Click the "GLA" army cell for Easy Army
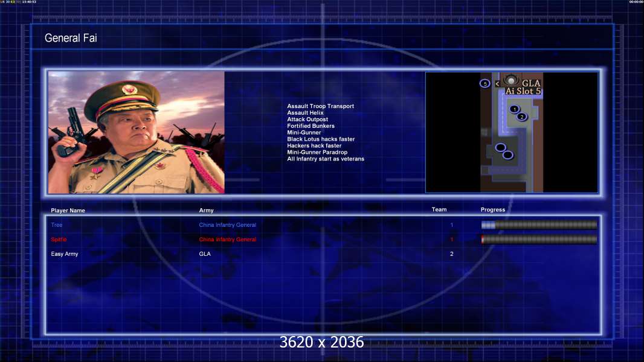This screenshot has height=362, width=644. 205,254
